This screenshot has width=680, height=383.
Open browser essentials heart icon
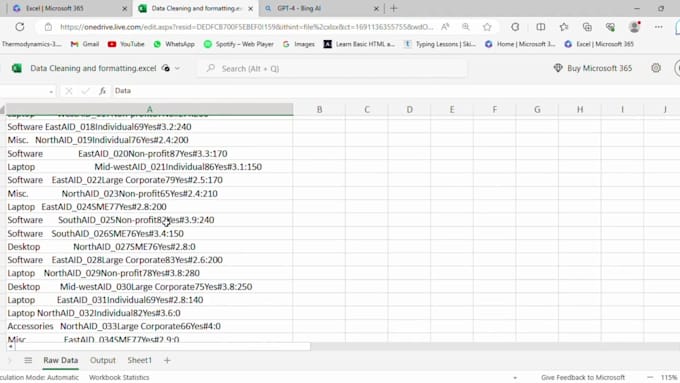tap(611, 27)
